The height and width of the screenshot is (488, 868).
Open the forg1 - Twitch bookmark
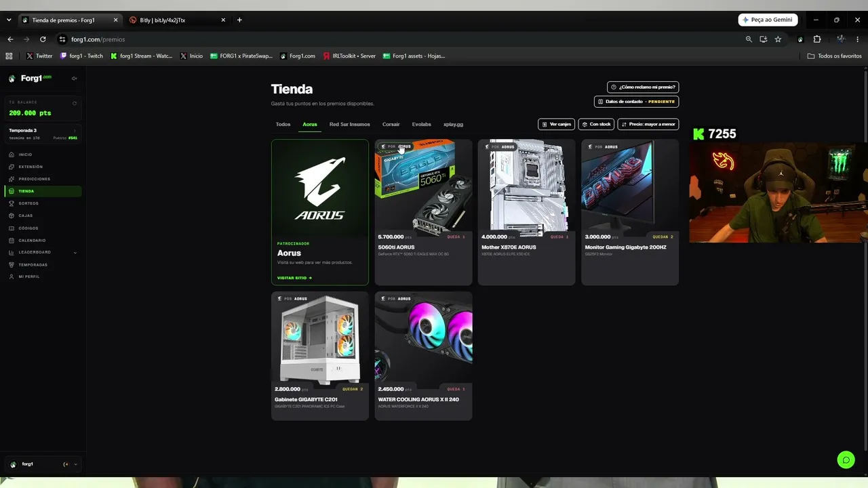[x=82, y=56]
